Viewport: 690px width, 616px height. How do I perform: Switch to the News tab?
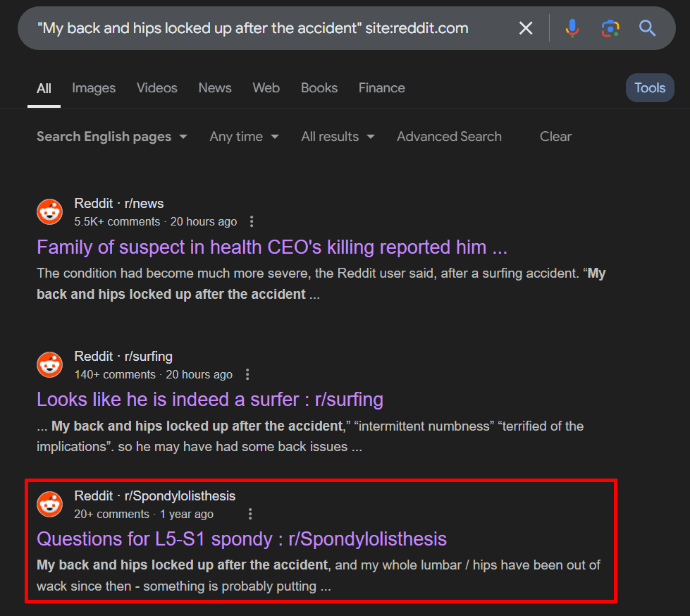pos(214,87)
